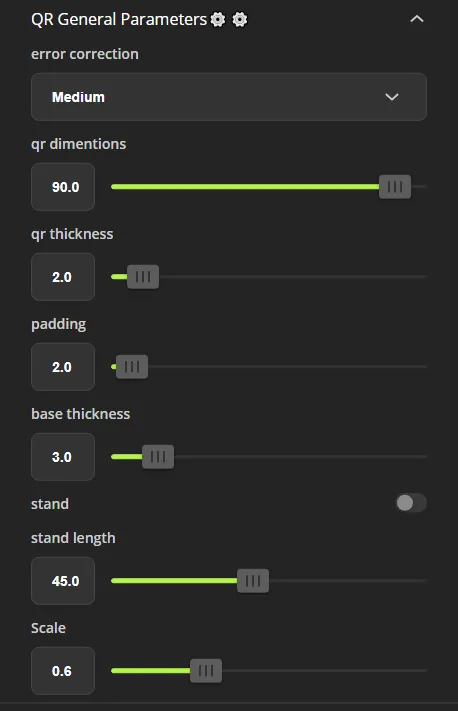Toggle the stand switch on
The height and width of the screenshot is (711, 458).
tap(411, 502)
